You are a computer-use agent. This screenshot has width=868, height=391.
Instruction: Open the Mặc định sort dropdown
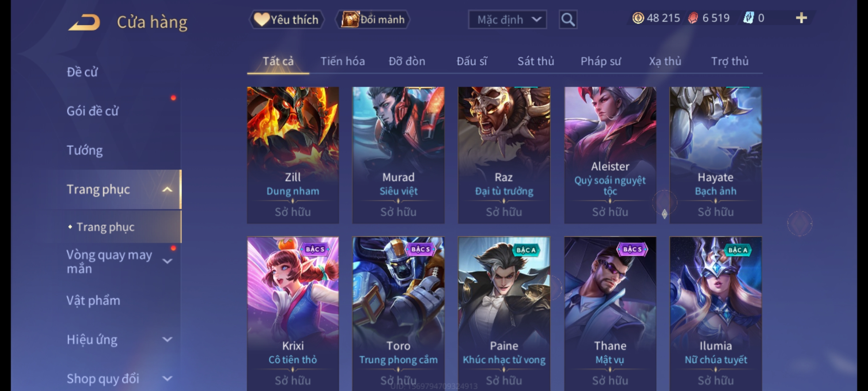click(x=507, y=20)
